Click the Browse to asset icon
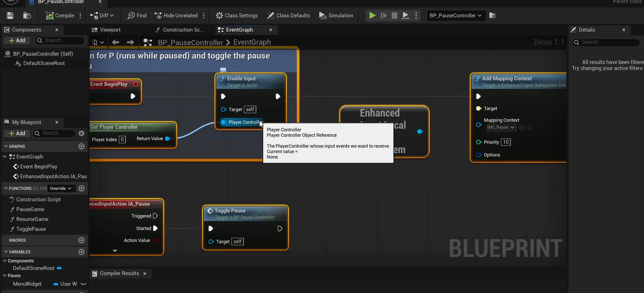 27,16
